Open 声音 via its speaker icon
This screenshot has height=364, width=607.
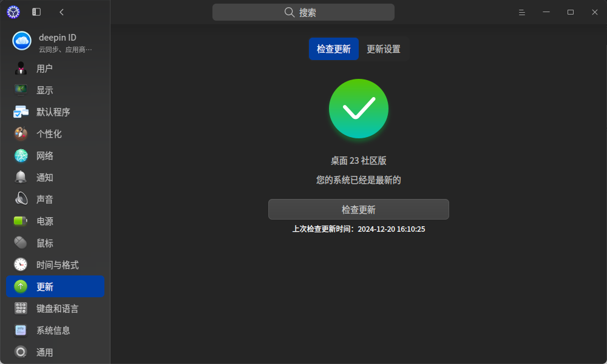[21, 199]
